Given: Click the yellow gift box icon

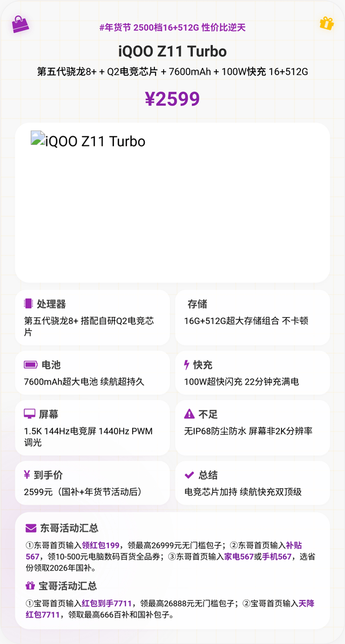Looking at the screenshot, I should pos(326,23).
